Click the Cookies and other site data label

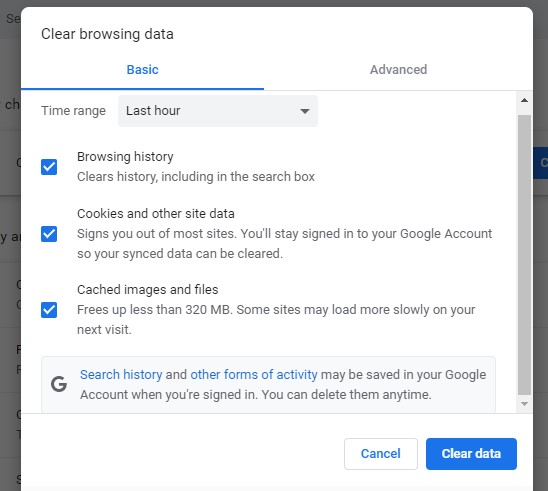156,214
